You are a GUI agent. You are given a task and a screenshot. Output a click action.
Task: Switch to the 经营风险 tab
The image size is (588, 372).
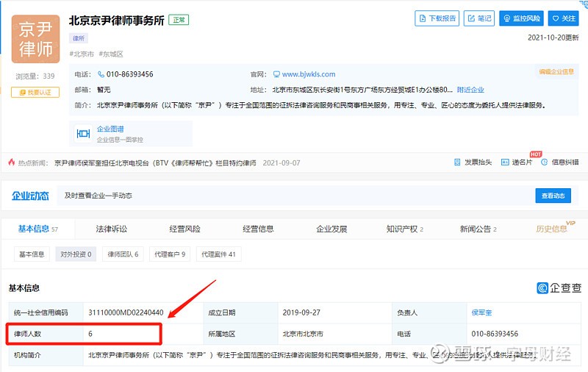(184, 229)
